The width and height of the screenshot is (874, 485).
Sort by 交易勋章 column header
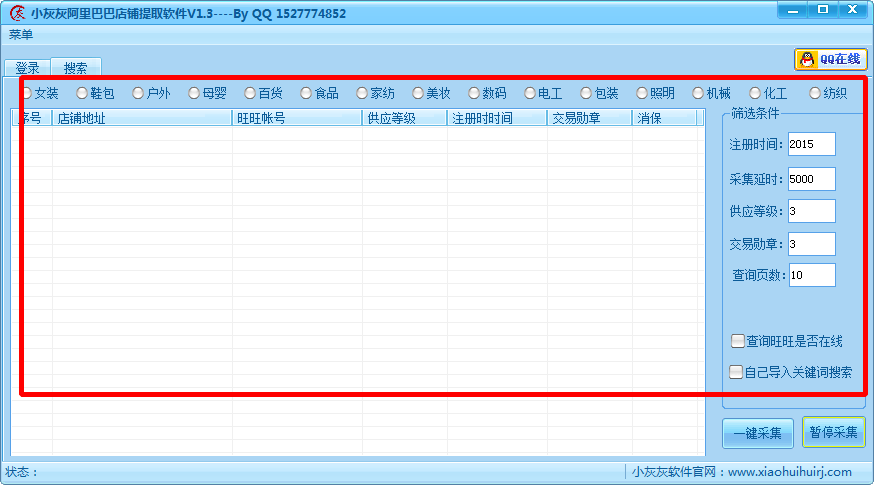coord(590,118)
